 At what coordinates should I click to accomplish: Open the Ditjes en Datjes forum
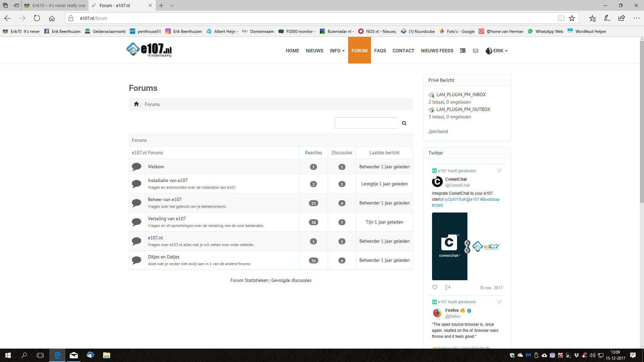pyautogui.click(x=164, y=257)
